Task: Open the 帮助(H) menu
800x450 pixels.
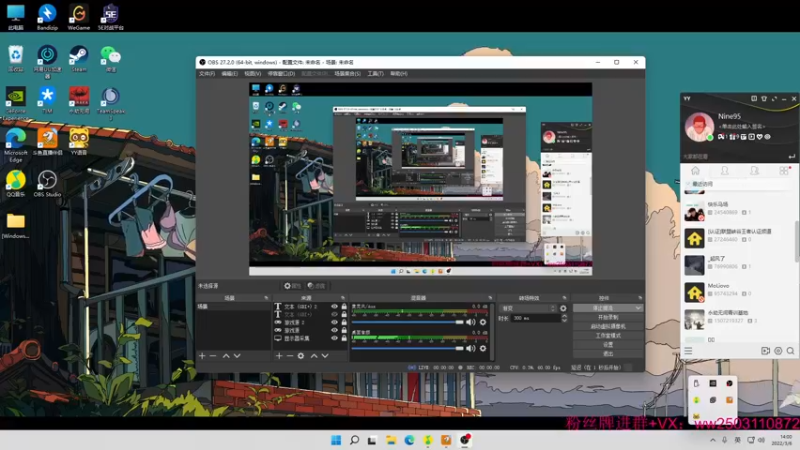Action: tap(399, 73)
